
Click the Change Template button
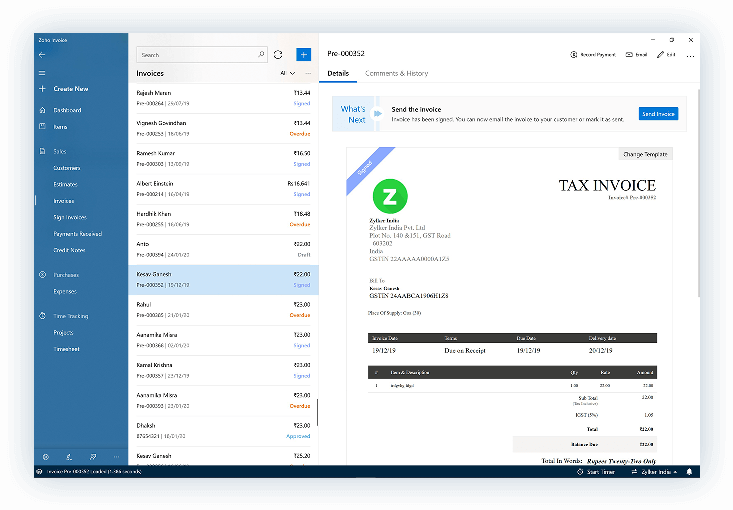click(645, 154)
